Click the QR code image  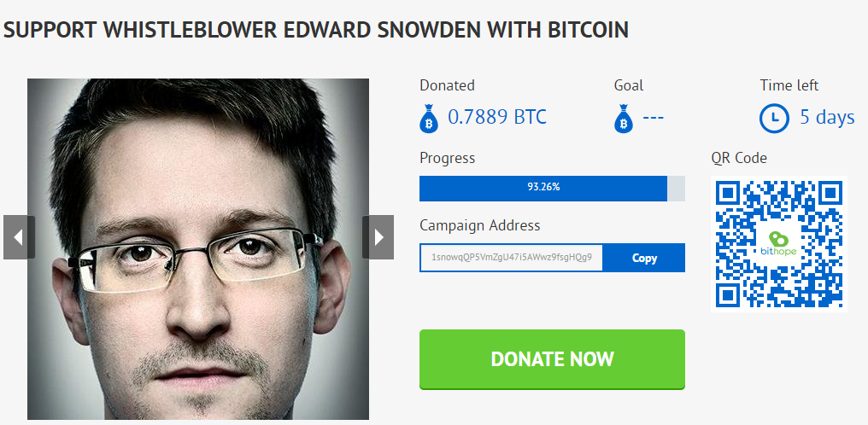[x=779, y=244]
